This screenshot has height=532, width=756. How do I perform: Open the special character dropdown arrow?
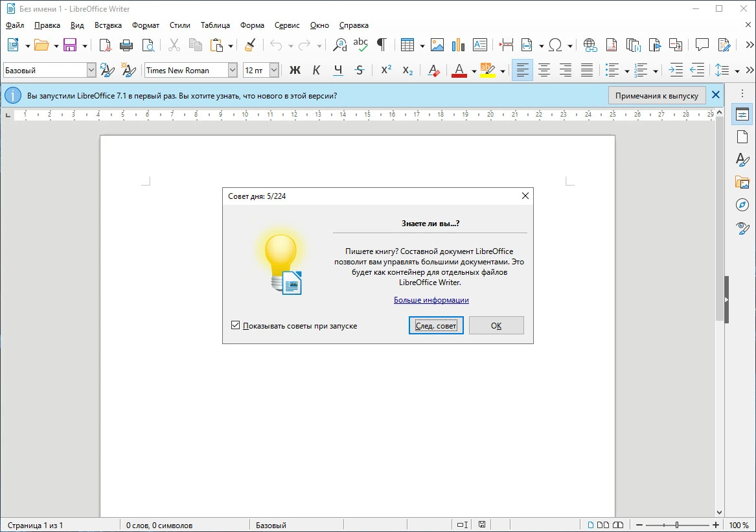pyautogui.click(x=569, y=46)
